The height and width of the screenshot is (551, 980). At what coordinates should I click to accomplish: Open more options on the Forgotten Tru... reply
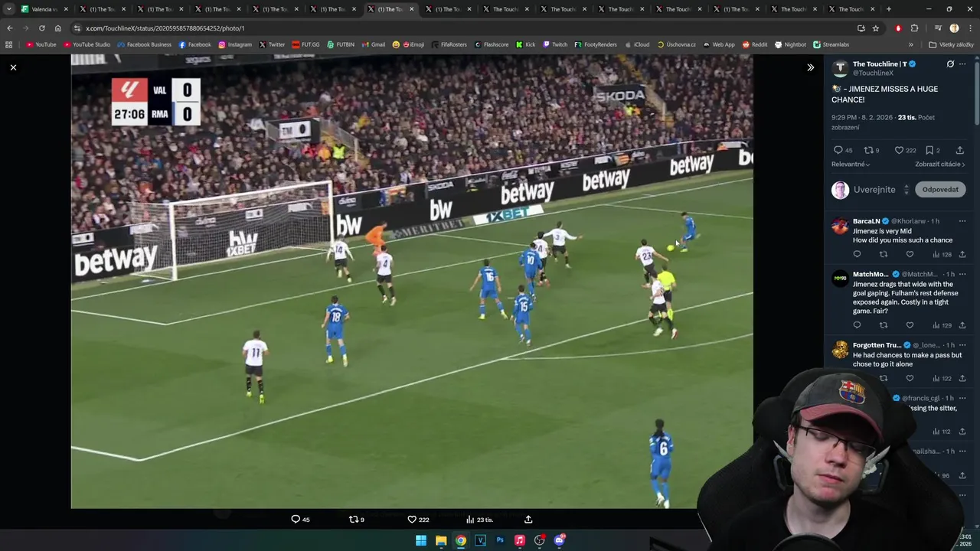(x=962, y=345)
